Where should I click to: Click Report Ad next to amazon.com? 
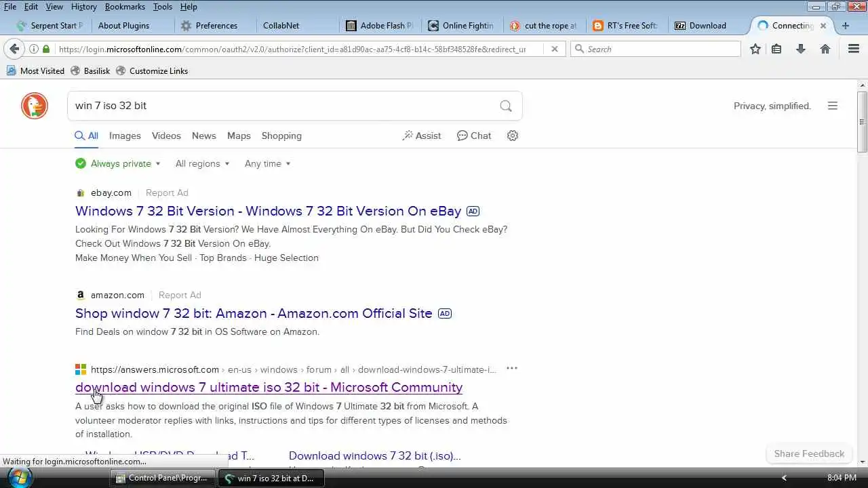[x=180, y=295]
